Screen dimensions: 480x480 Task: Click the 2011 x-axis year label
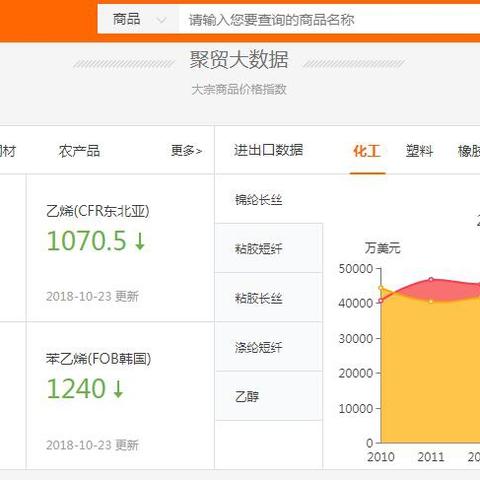[x=431, y=457]
